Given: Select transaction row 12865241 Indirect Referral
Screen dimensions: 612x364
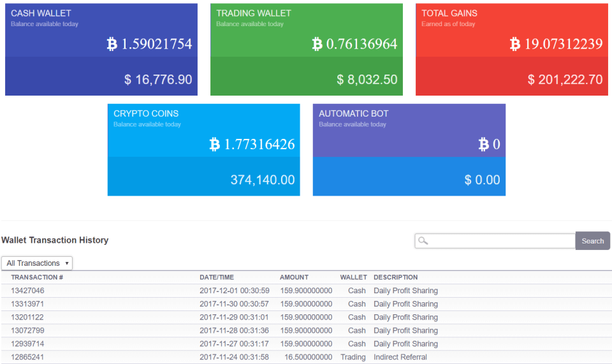Looking at the screenshot, I should click(x=306, y=357).
